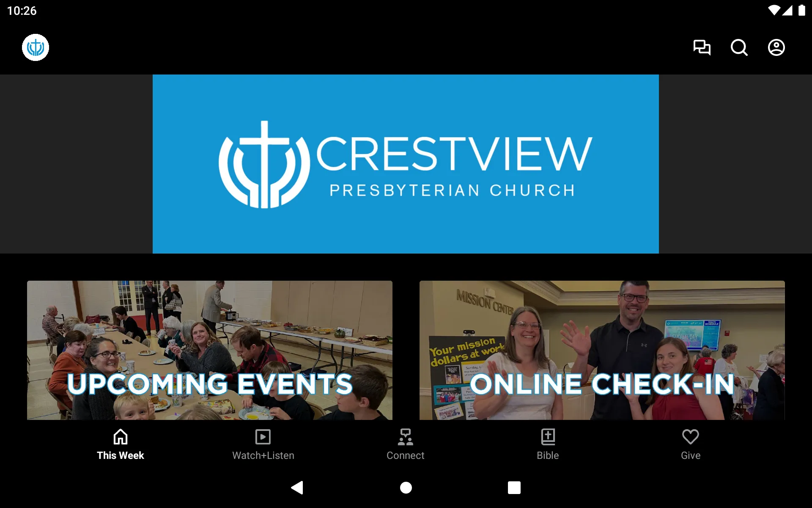Open the user account profile icon

776,47
